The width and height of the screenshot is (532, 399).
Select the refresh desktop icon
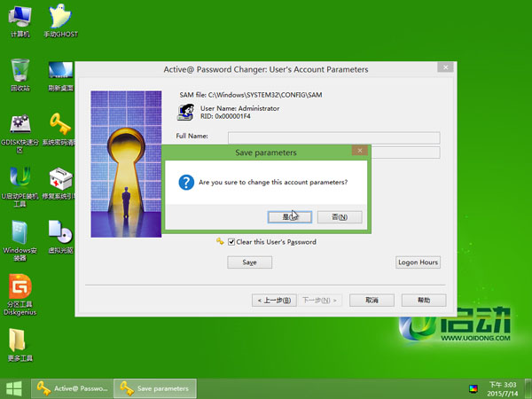[60, 75]
